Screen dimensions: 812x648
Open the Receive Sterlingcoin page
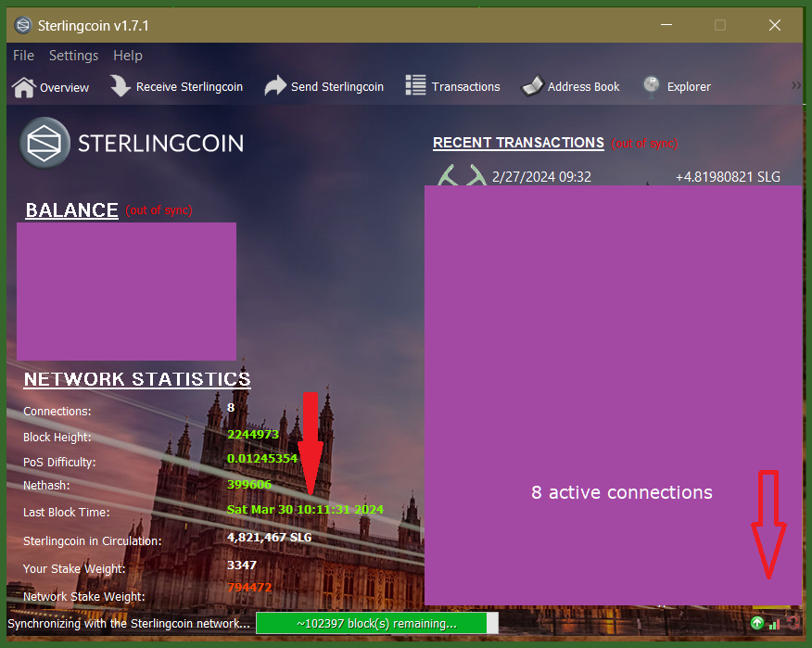[177, 86]
